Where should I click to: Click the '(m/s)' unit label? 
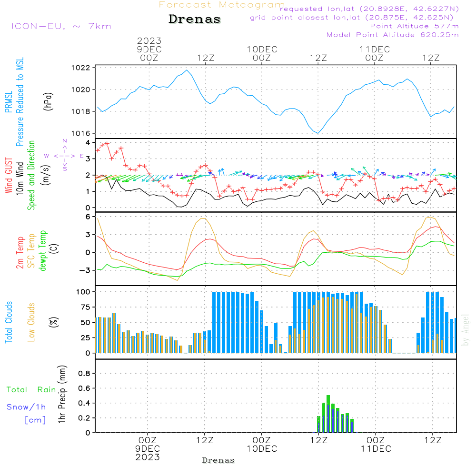(46, 175)
